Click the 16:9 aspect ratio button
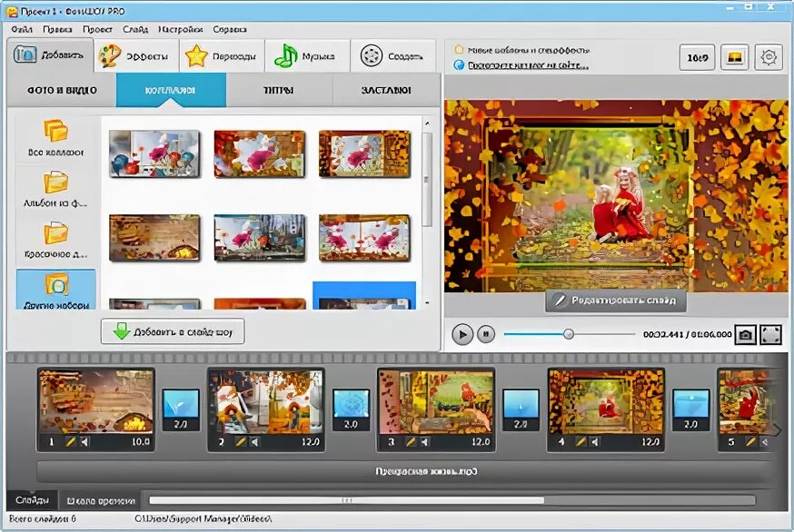The width and height of the screenshot is (794, 532). coord(698,58)
